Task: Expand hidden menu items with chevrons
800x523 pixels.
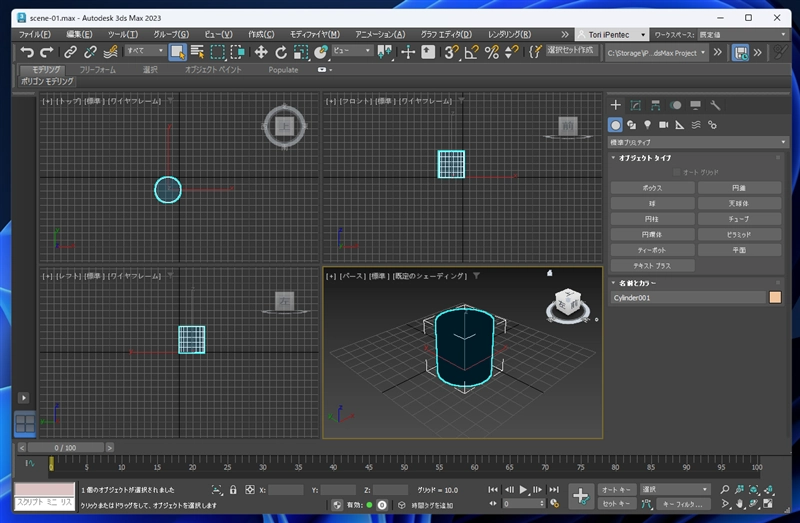Action: tap(564, 35)
